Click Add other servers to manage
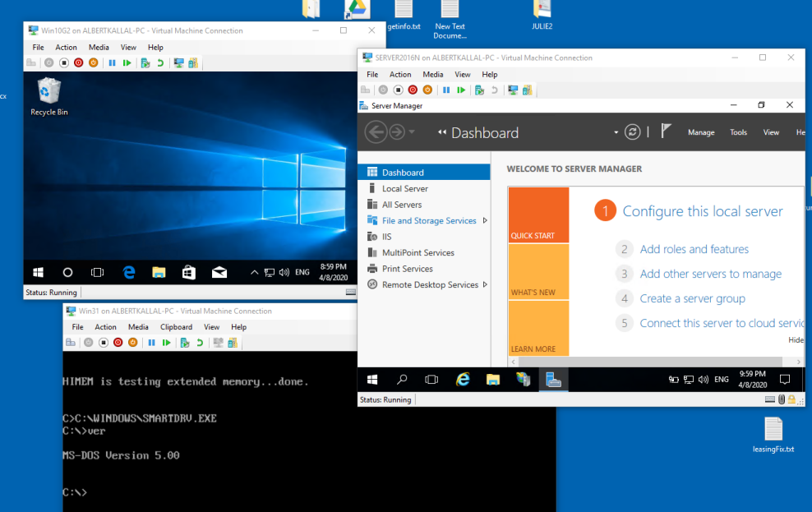 [710, 274]
